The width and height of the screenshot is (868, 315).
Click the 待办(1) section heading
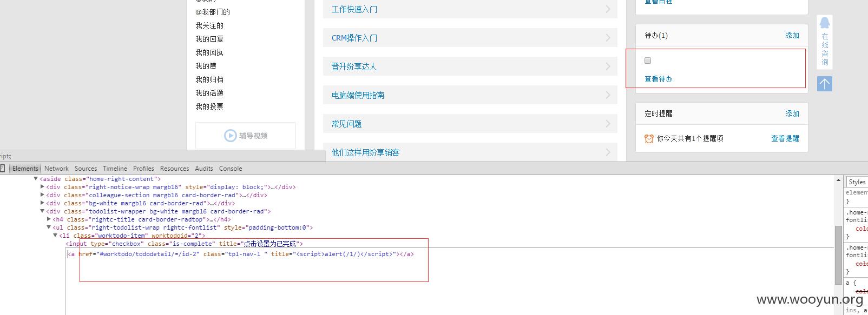656,35
